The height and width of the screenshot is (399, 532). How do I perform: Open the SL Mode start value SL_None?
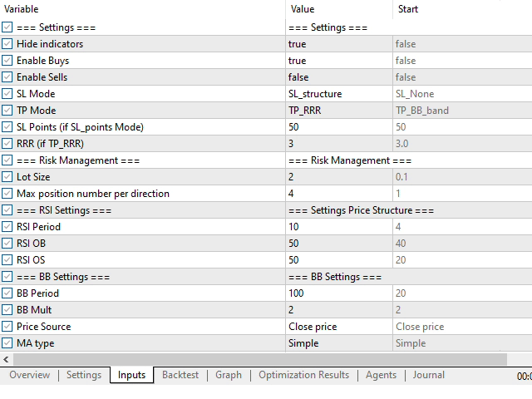click(462, 94)
